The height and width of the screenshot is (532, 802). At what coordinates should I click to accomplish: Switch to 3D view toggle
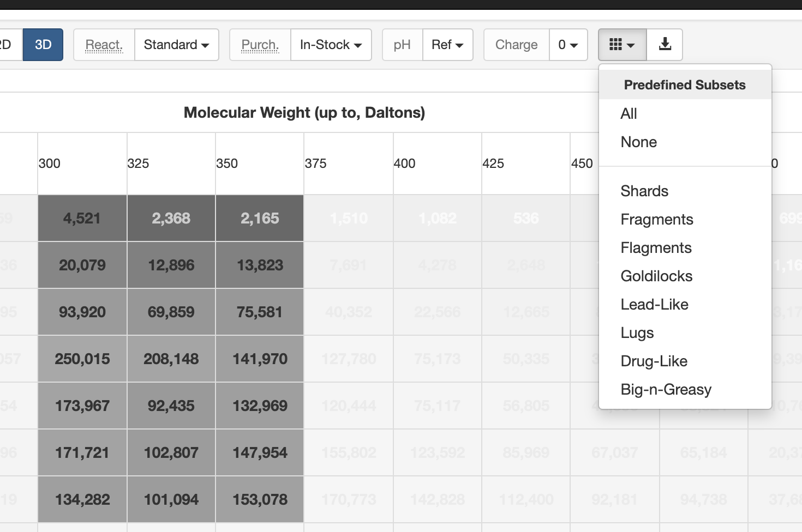click(x=43, y=45)
